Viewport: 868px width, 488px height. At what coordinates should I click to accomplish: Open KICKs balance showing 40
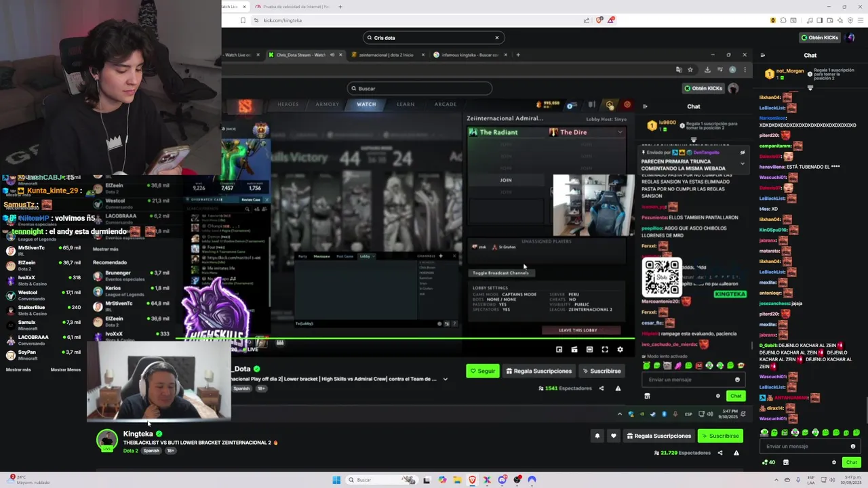point(769,462)
